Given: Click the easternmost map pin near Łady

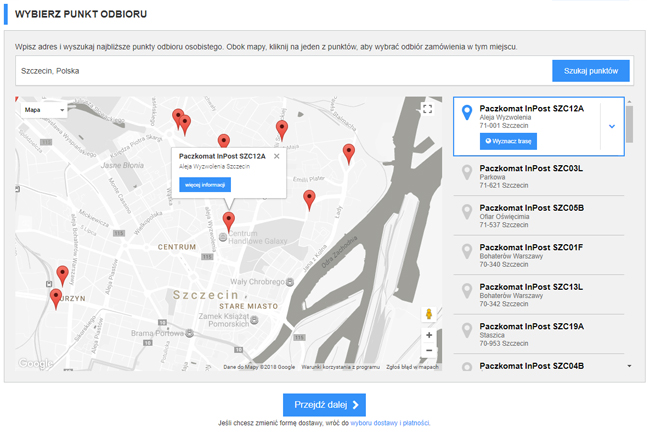Looking at the screenshot, I should click(x=349, y=154).
